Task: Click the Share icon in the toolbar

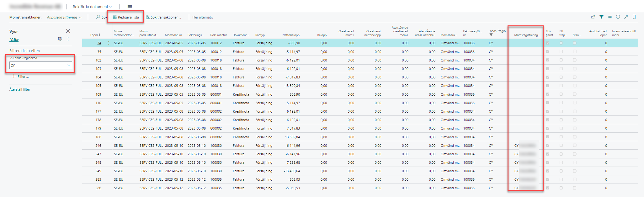Action: pyautogui.click(x=593, y=17)
